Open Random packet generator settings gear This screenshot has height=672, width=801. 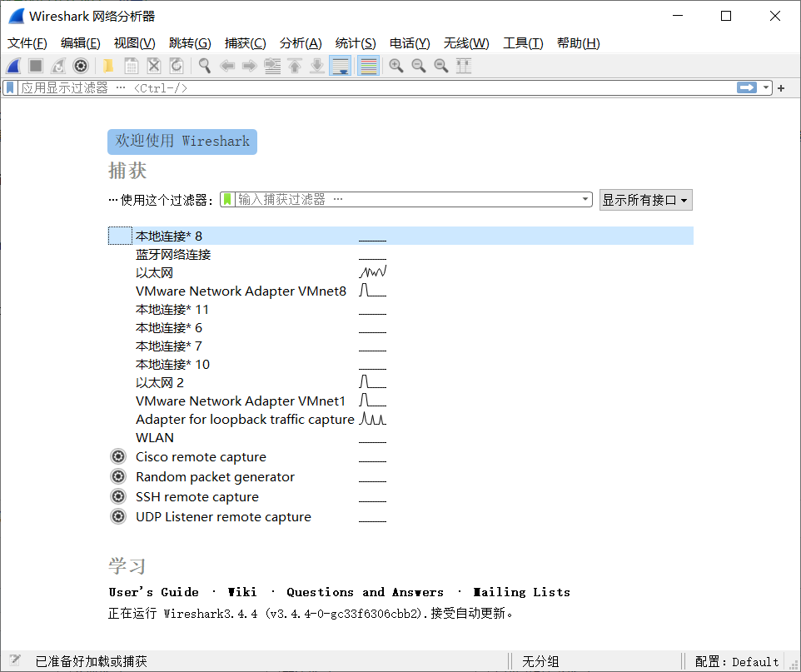tap(118, 476)
